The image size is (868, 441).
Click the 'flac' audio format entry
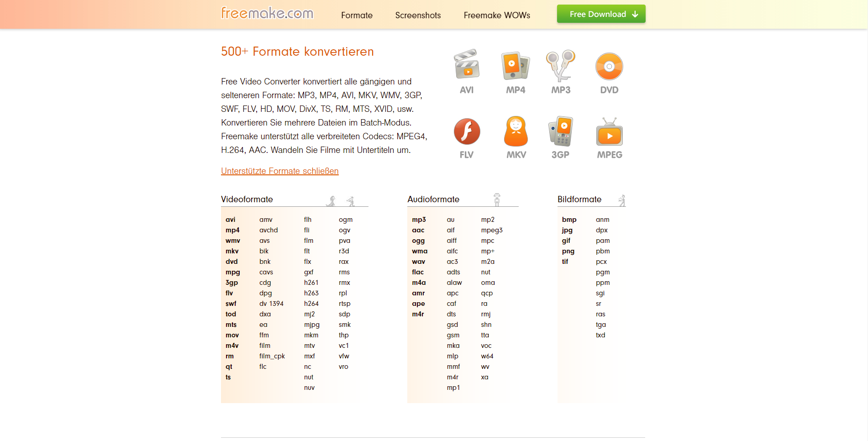(418, 272)
